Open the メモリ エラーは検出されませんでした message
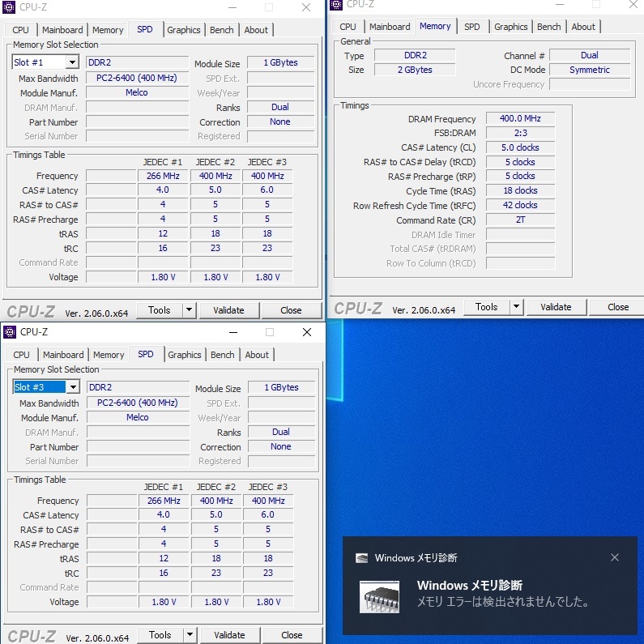Image resolution: width=644 pixels, height=644 pixels. coord(504,602)
